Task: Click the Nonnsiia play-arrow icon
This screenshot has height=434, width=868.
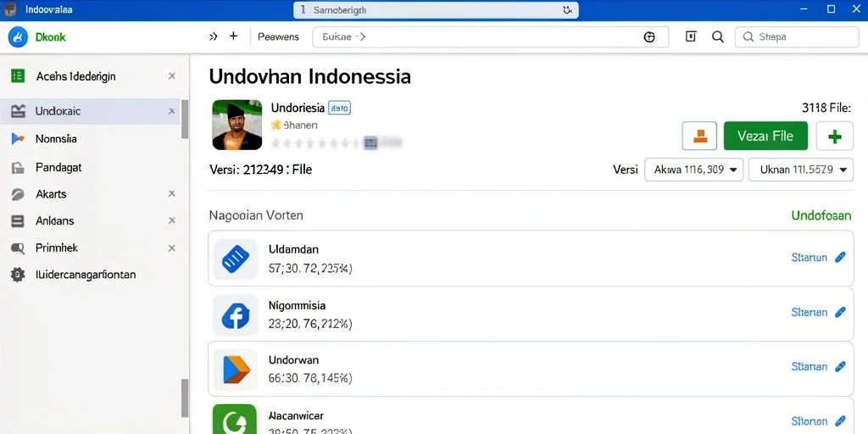Action: click(x=18, y=138)
